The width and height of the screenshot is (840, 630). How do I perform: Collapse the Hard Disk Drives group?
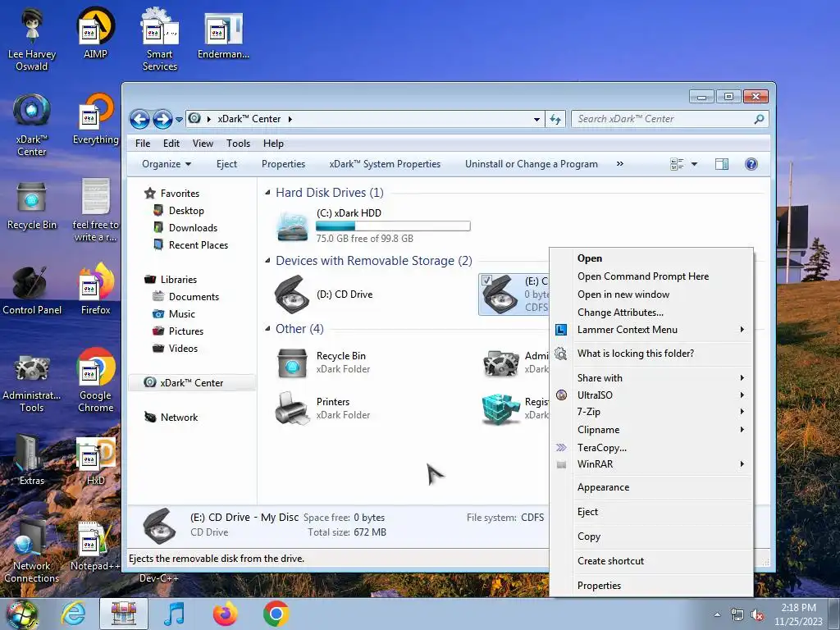pos(267,192)
